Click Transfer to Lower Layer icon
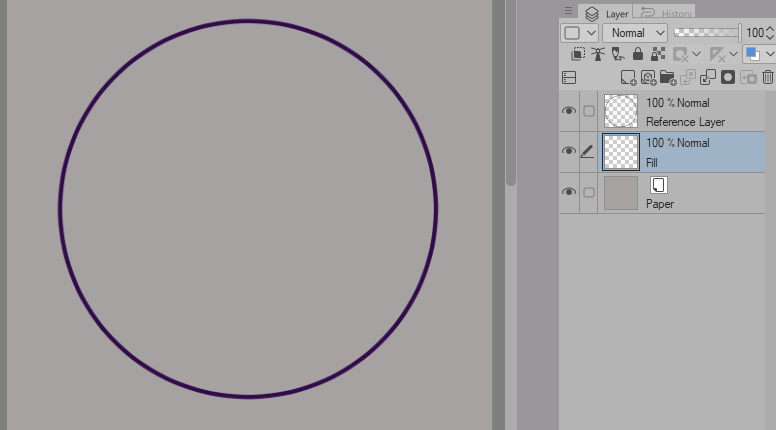Viewport: 776px width, 430px height. 688,77
